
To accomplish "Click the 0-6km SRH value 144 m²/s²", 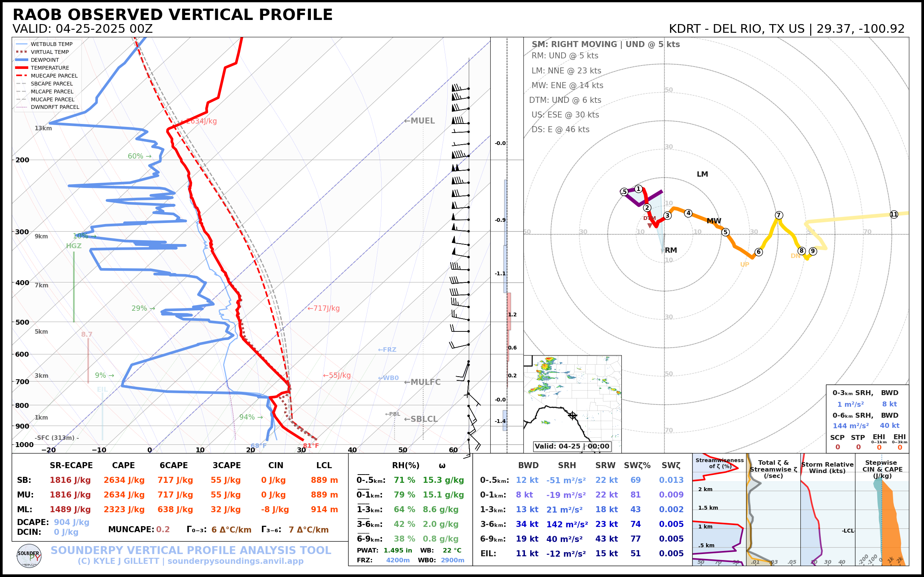I will 850,426.
